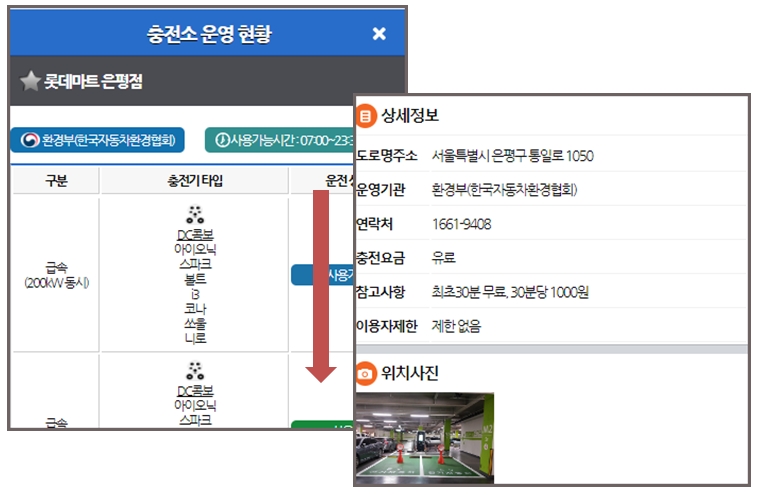Click the favorite star next to 롯데마트 은평점
The width and height of the screenshot is (758, 495).
[x=30, y=81]
